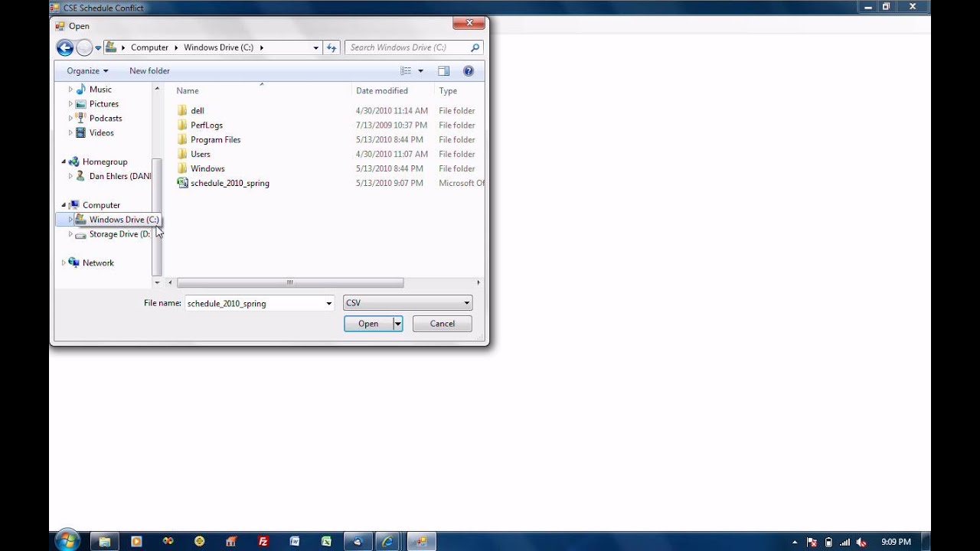Open Videos in the navigation pane

coord(101,132)
